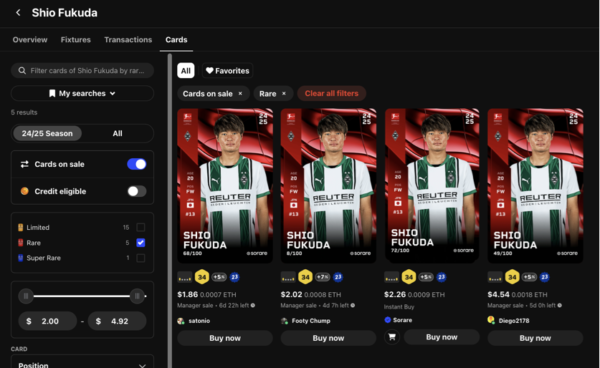The width and height of the screenshot is (600, 368).
Task: Click Clear all filters
Action: [331, 93]
